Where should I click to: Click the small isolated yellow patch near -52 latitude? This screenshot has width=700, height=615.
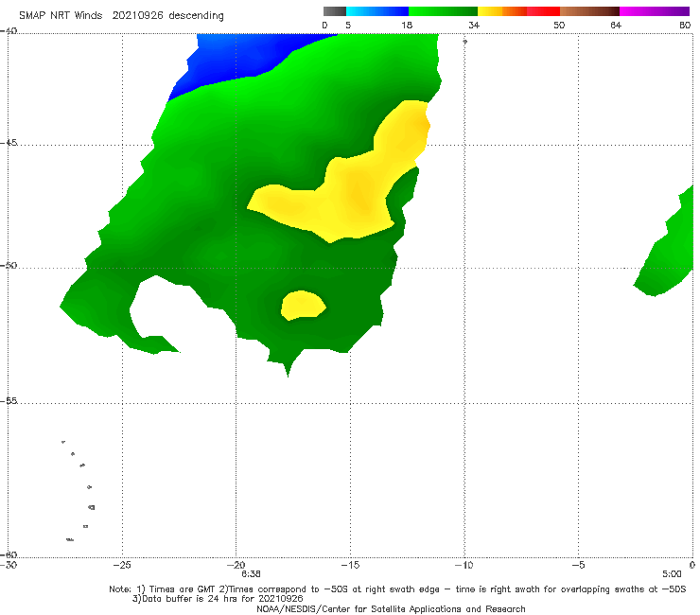click(x=303, y=305)
